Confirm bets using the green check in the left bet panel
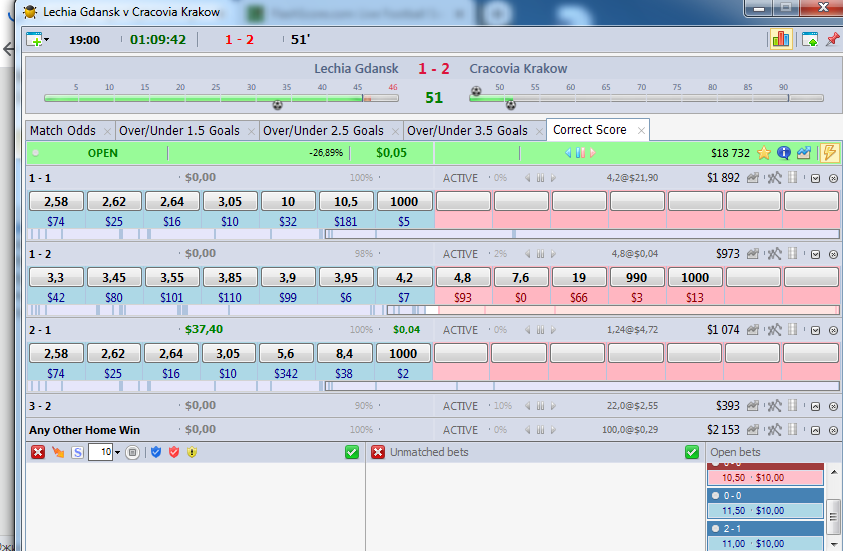The width and height of the screenshot is (843, 551). (352, 452)
